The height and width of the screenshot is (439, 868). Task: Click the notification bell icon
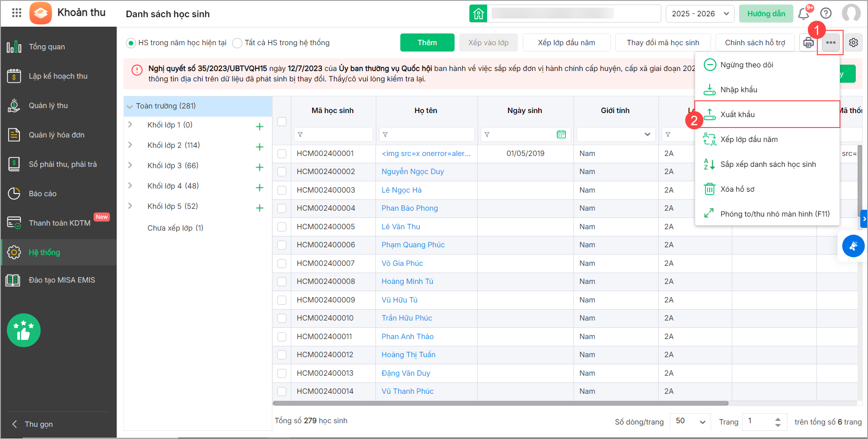(x=803, y=14)
